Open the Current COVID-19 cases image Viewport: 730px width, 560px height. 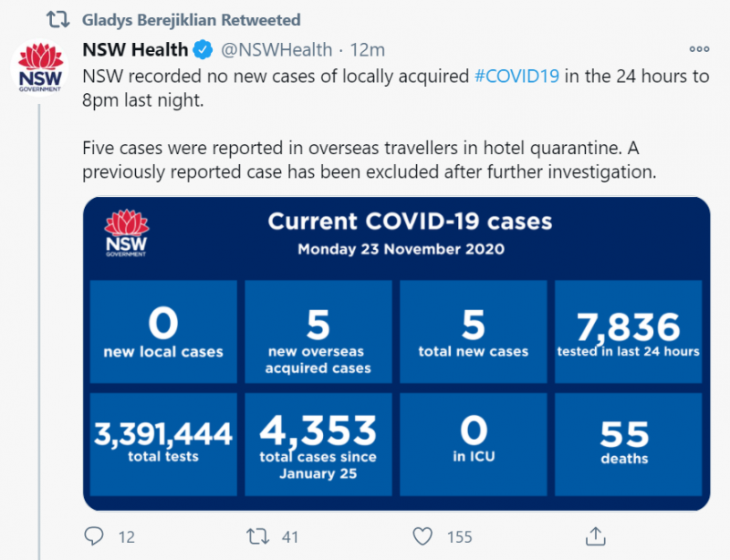[x=397, y=354]
